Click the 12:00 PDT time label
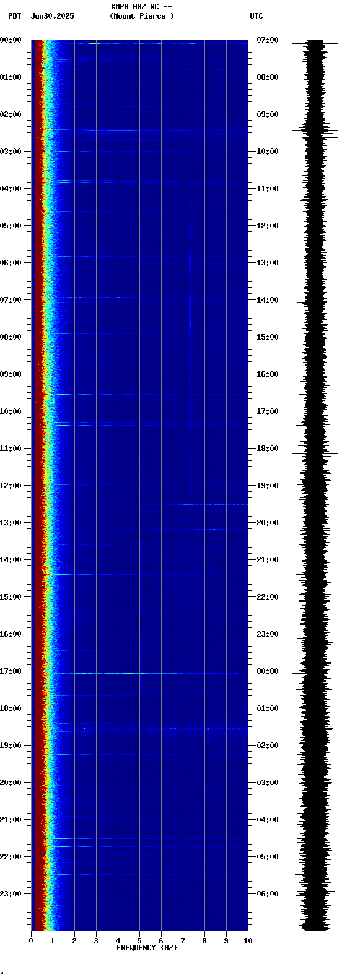Viewport: 342px width, 980px height. pyautogui.click(x=11, y=486)
